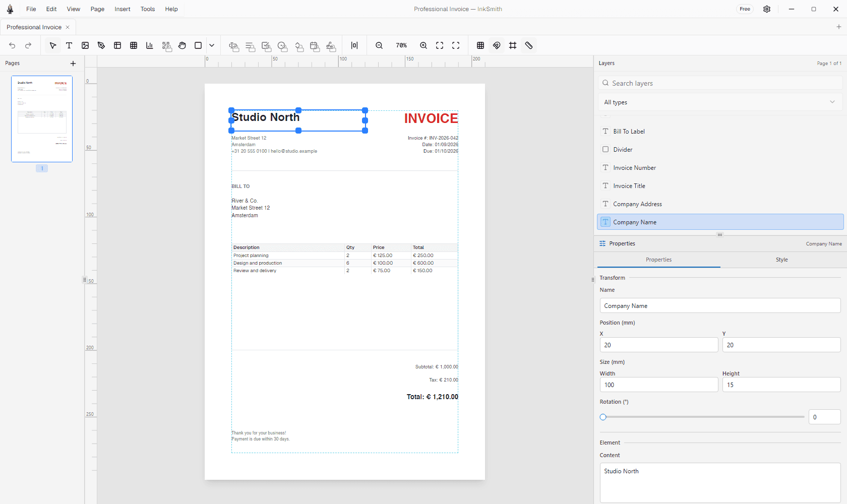The height and width of the screenshot is (504, 847).
Task: Click the Search layers field
Action: pos(720,83)
